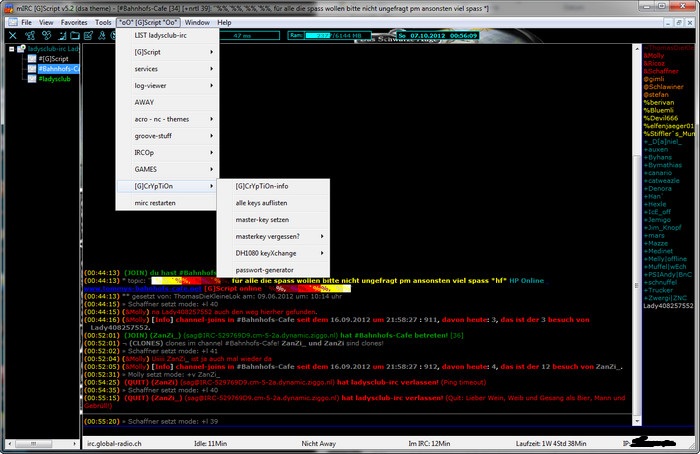
Task: Choose master-key setzen
Action: 273,220
